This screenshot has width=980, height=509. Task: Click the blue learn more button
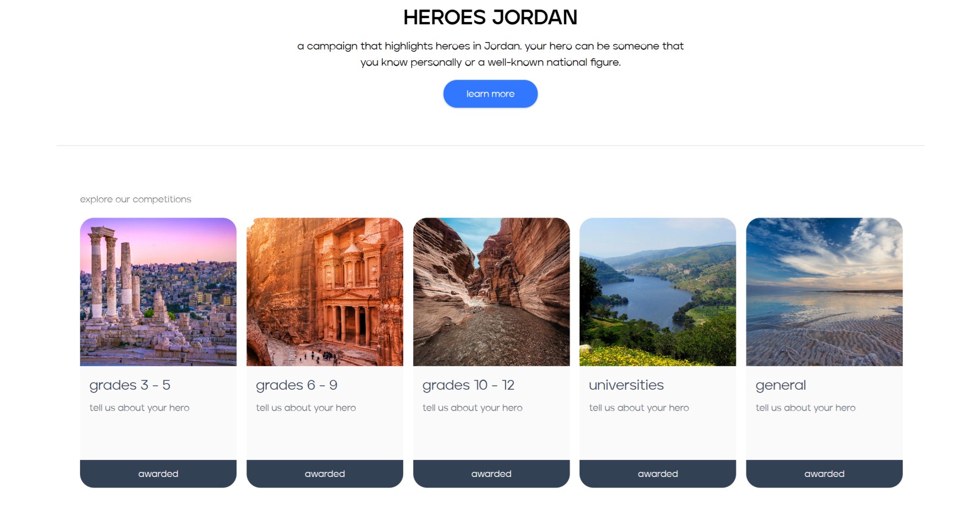click(490, 94)
